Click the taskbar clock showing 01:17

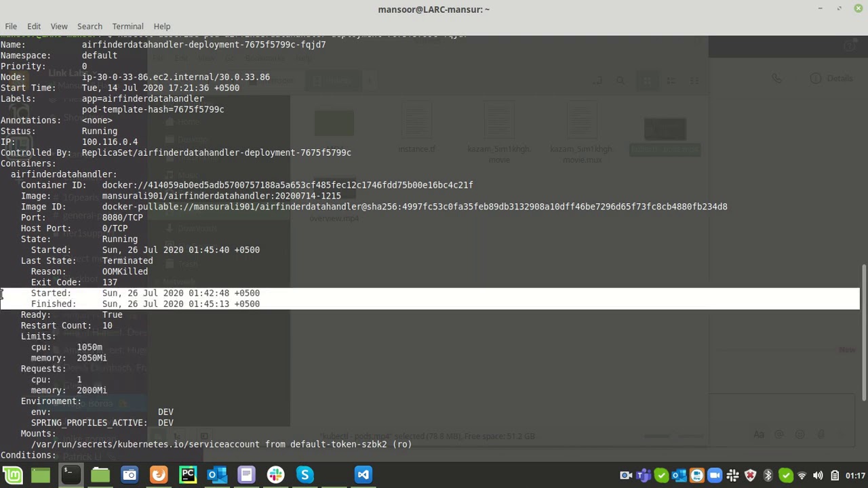click(x=854, y=475)
